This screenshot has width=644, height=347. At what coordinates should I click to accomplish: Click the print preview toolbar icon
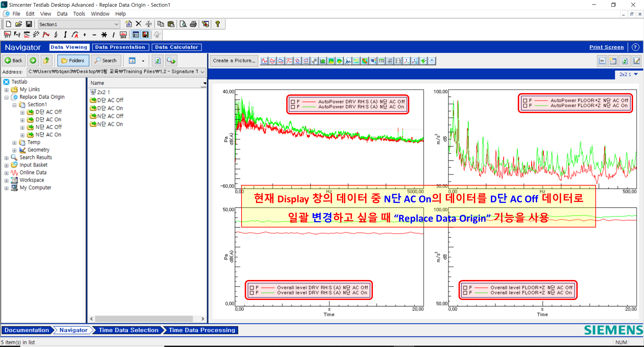(183, 24)
